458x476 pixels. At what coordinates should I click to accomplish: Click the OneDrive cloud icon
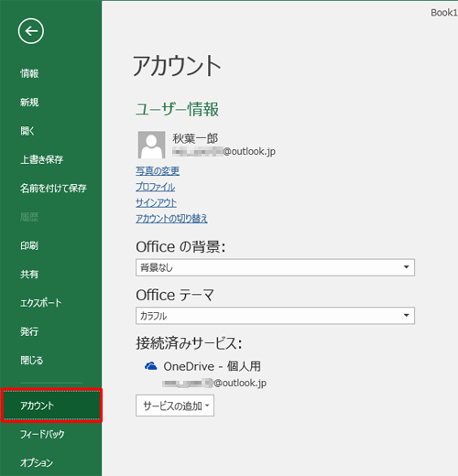pos(151,366)
